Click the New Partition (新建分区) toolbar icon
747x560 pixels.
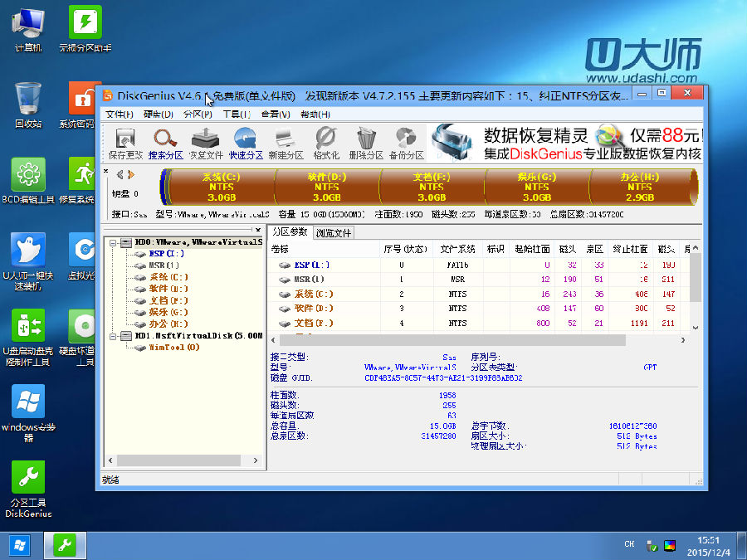click(x=286, y=144)
